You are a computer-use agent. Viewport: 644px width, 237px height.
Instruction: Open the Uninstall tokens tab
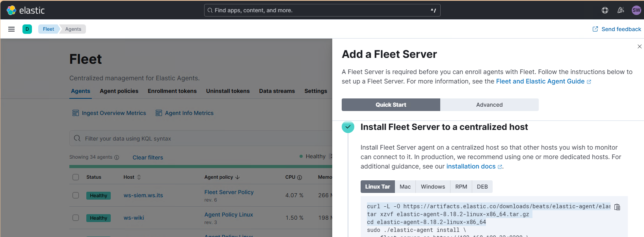coord(228,91)
